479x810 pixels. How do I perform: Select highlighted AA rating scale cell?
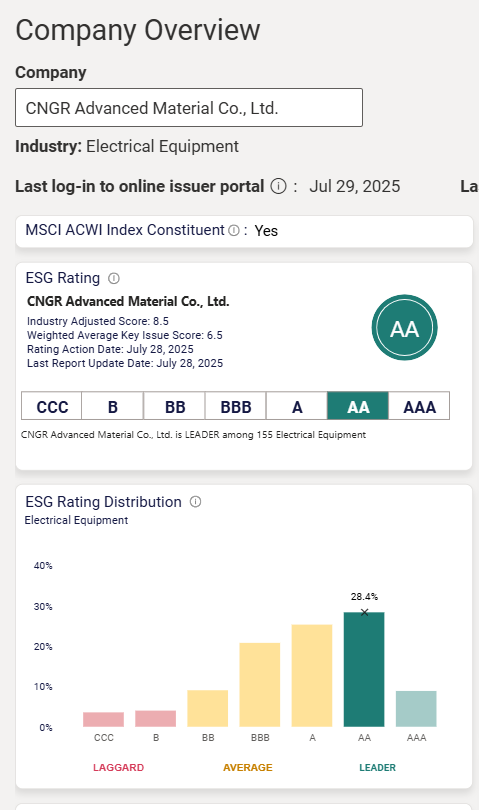[x=358, y=406]
